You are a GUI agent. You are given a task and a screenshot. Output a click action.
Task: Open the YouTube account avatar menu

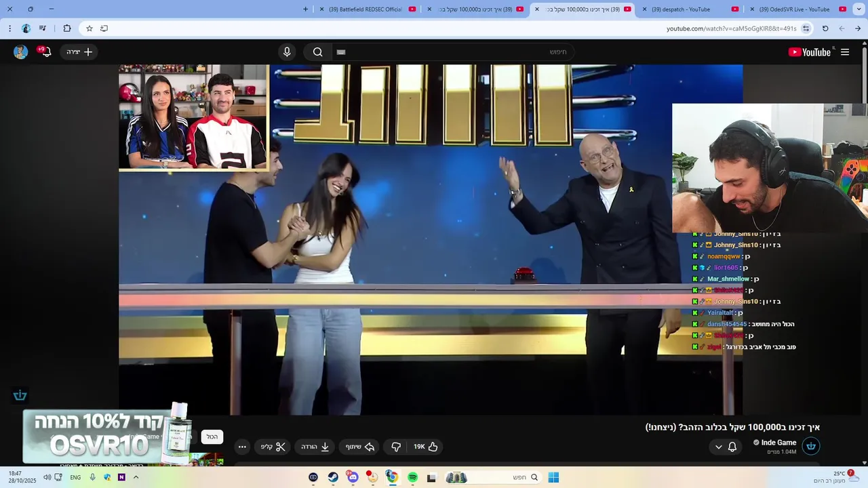coord(21,52)
